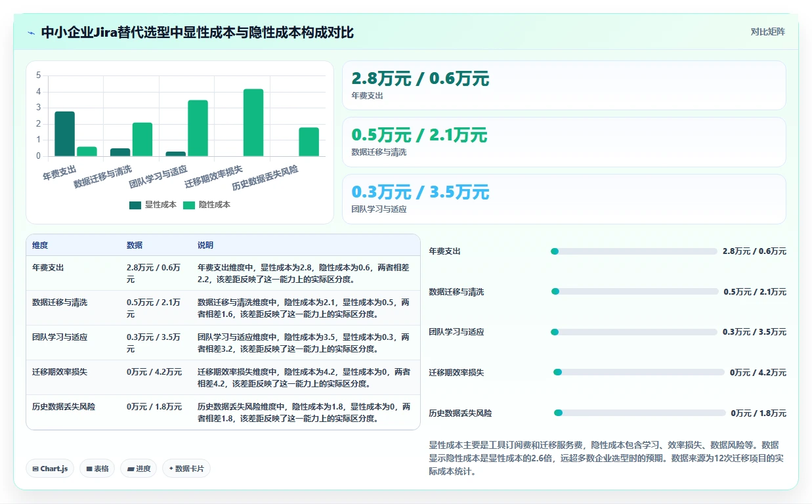Viewport: 812px width, 504px height.
Task: Click the 迁移期效率损失 label in progress list
Action: click(x=456, y=373)
